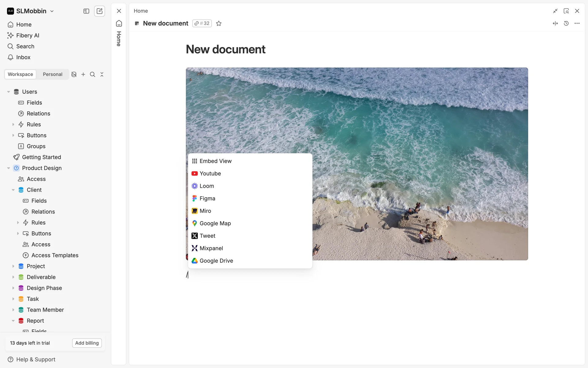Collapse all sidebar items icon
This screenshot has width=588, height=368.
[102, 74]
